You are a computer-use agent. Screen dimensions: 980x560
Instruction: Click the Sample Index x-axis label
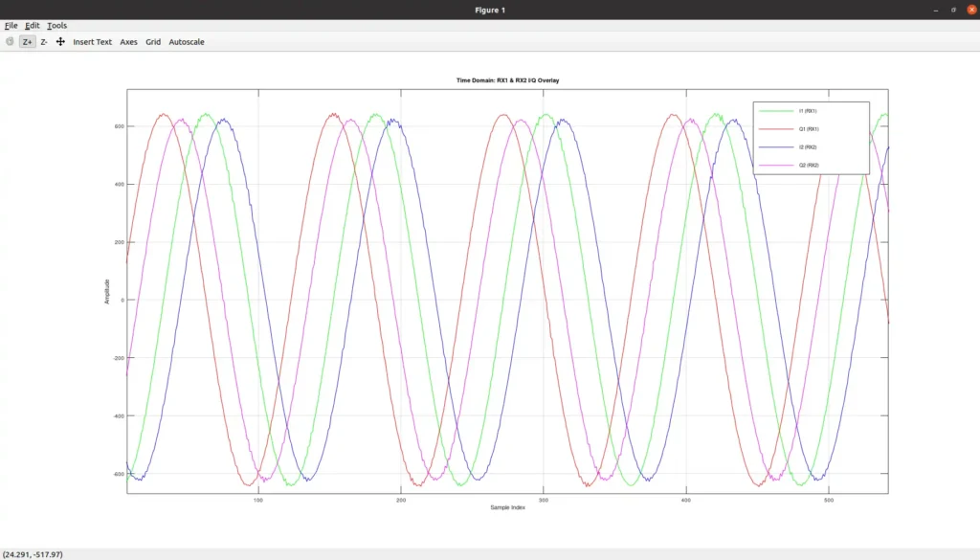pos(507,507)
